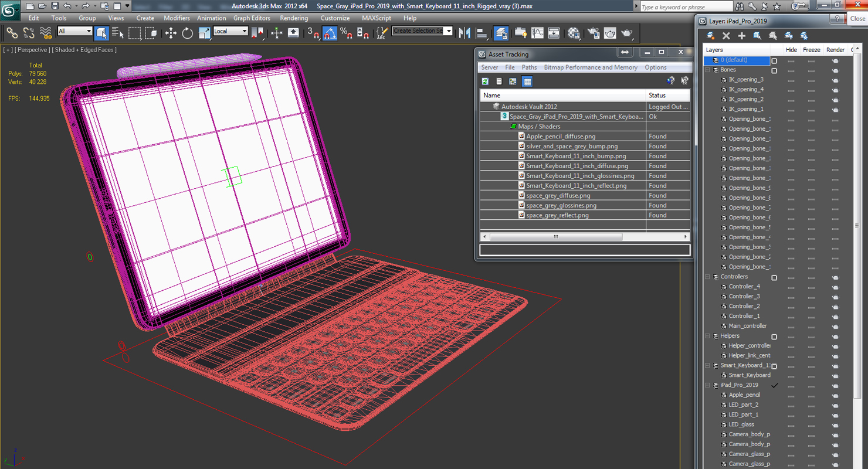Open the quick access toolbar customize arrow
This screenshot has height=469, width=868.
click(127, 6)
